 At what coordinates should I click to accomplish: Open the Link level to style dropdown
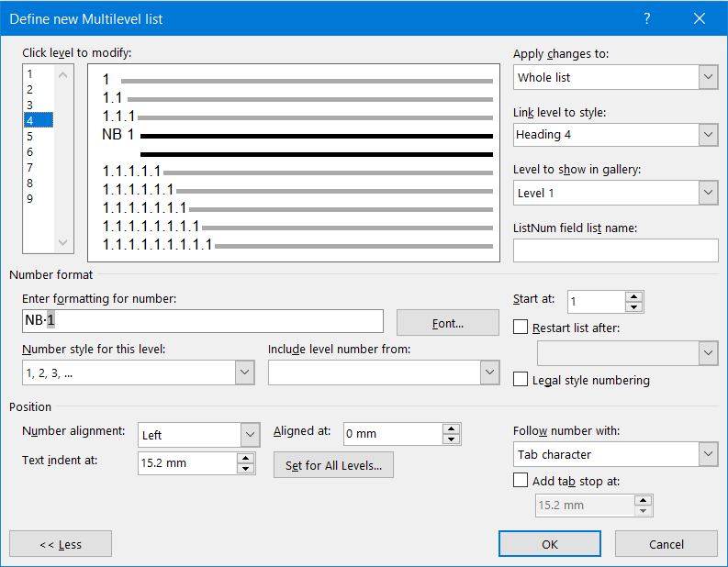click(x=708, y=135)
